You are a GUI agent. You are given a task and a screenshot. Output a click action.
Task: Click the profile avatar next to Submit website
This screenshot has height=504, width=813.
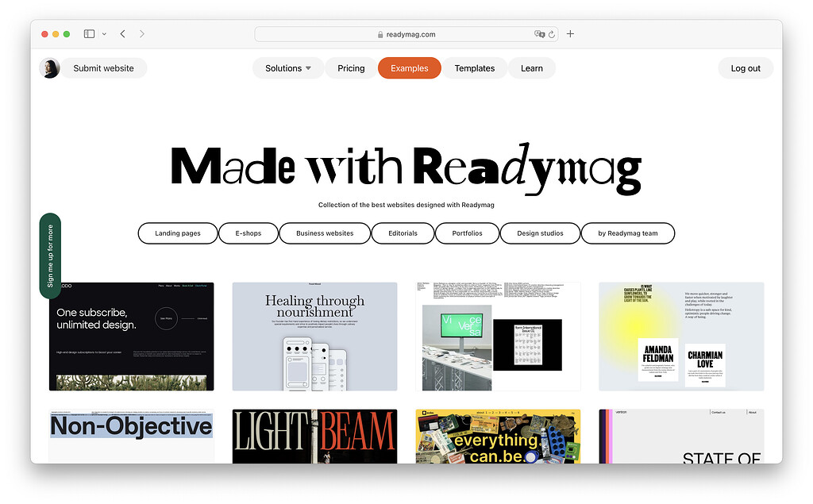[x=49, y=68]
